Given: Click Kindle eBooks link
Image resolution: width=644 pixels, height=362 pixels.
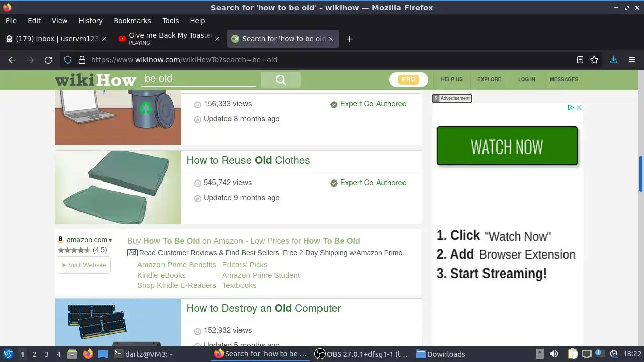Looking at the screenshot, I should [162, 275].
